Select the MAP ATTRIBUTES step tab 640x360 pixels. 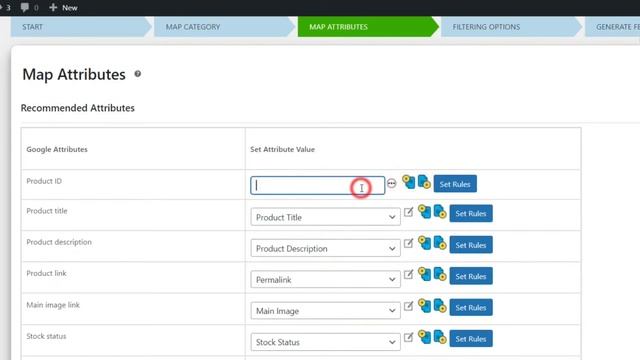(368, 27)
